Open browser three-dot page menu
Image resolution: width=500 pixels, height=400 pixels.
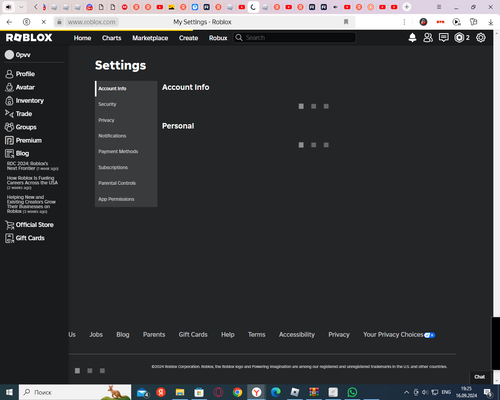pos(404,22)
